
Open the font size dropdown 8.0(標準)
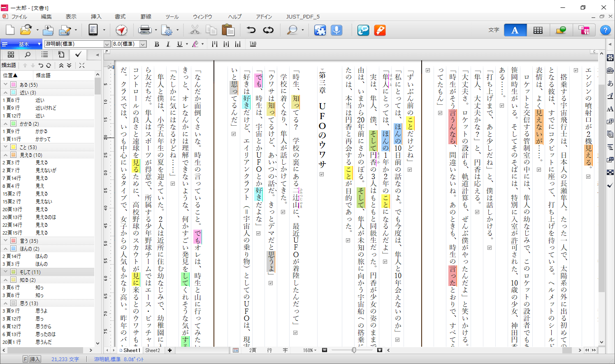pyautogui.click(x=143, y=44)
